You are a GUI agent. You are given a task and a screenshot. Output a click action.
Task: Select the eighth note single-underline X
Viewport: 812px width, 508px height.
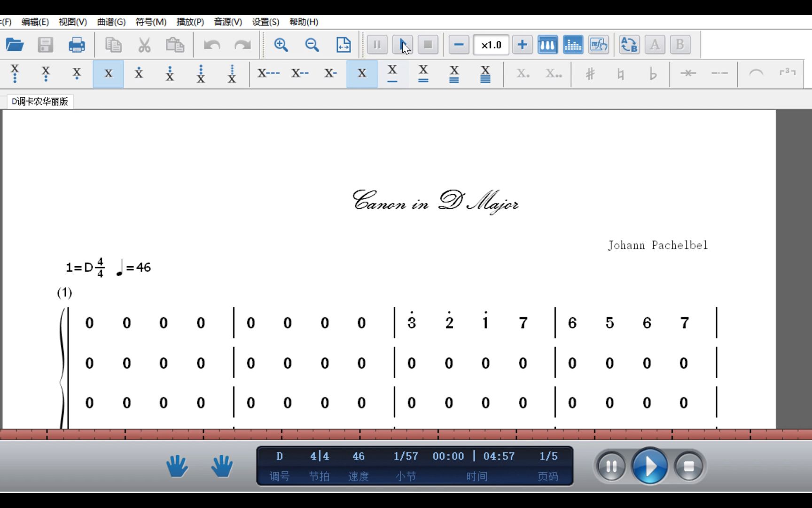pos(392,74)
